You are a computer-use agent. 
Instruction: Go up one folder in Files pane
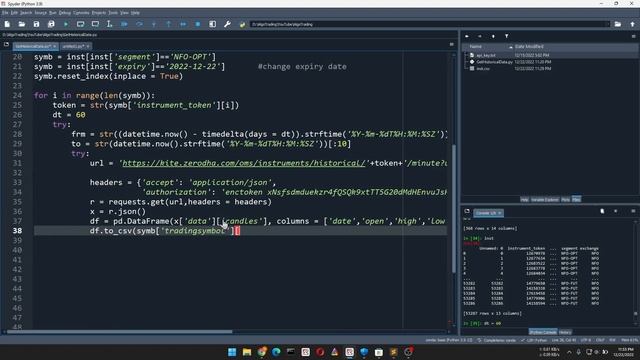(x=493, y=36)
